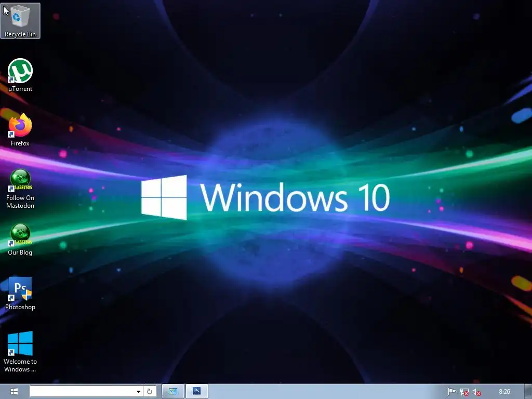
Task: Open the Start menu button
Action: 14,392
